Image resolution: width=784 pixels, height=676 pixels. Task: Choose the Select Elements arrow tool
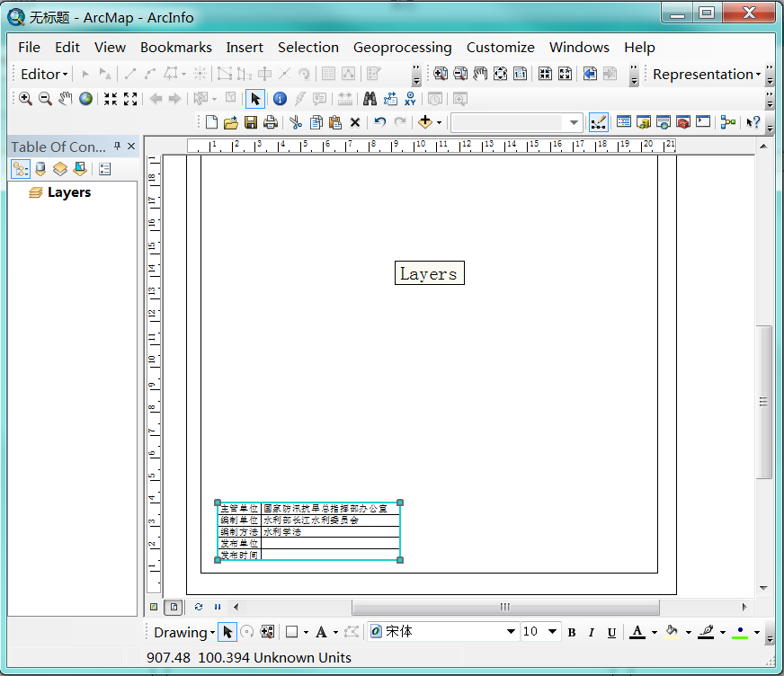click(255, 99)
